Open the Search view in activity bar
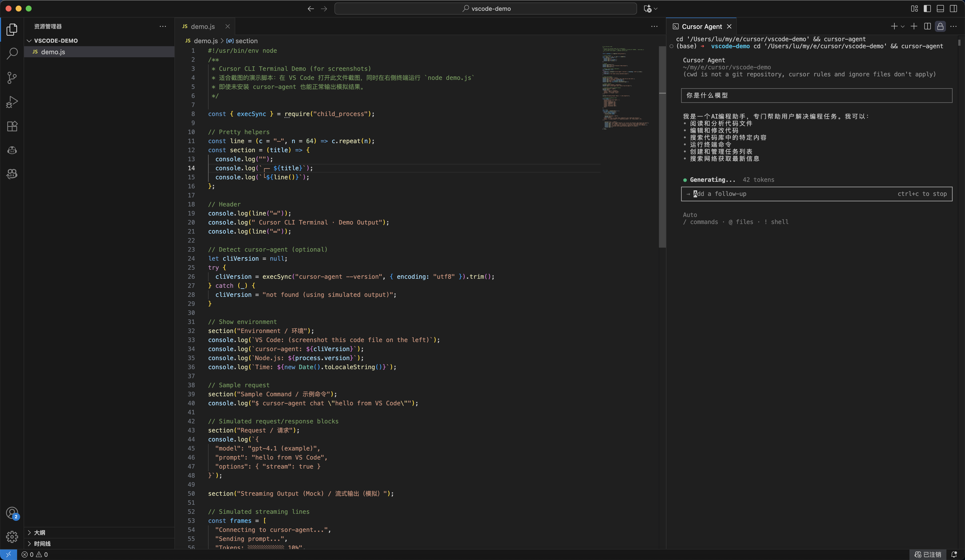 [12, 53]
